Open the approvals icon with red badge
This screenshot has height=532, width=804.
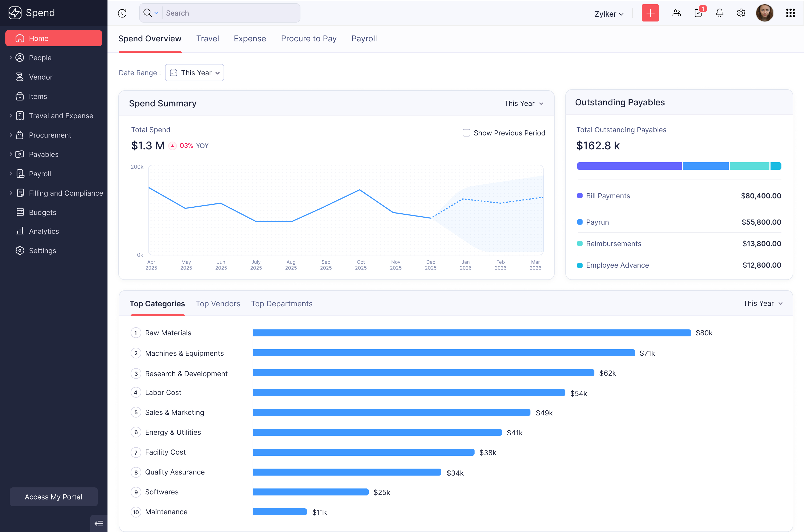(698, 13)
